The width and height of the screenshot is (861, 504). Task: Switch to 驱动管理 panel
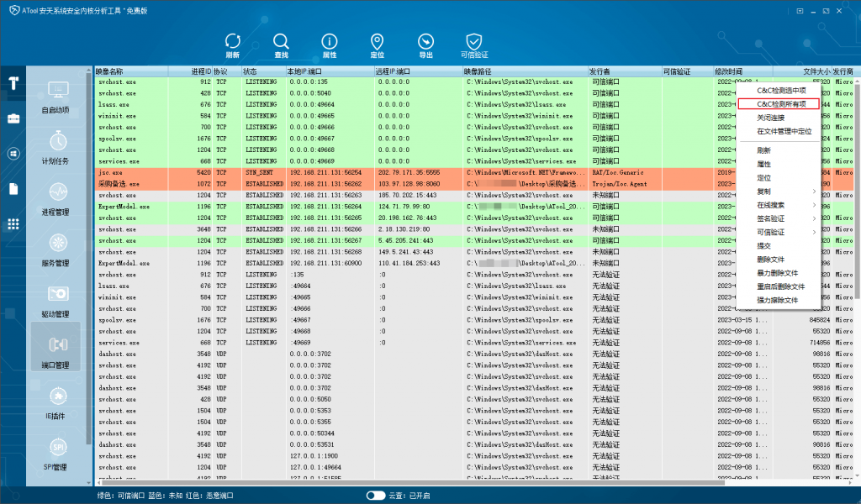pos(55,301)
